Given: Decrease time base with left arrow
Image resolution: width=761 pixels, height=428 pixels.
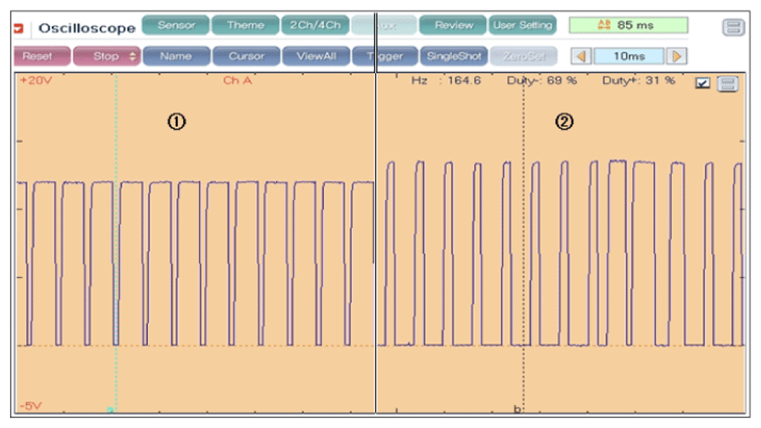Looking at the screenshot, I should 578,56.
